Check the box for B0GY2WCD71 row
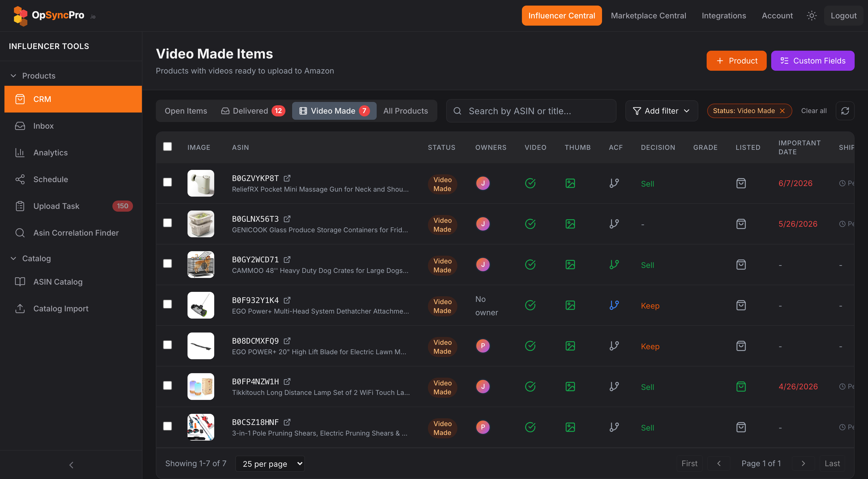Screen dimensions: 868x479 click(x=167, y=263)
